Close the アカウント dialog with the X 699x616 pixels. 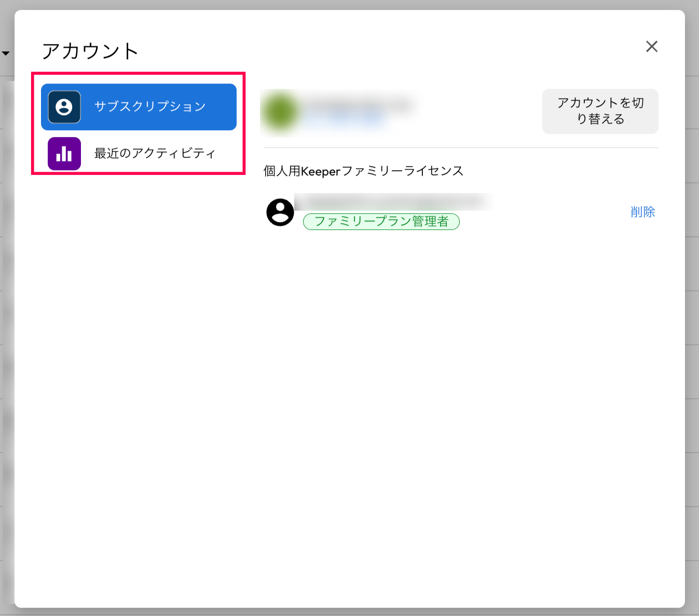(x=652, y=47)
